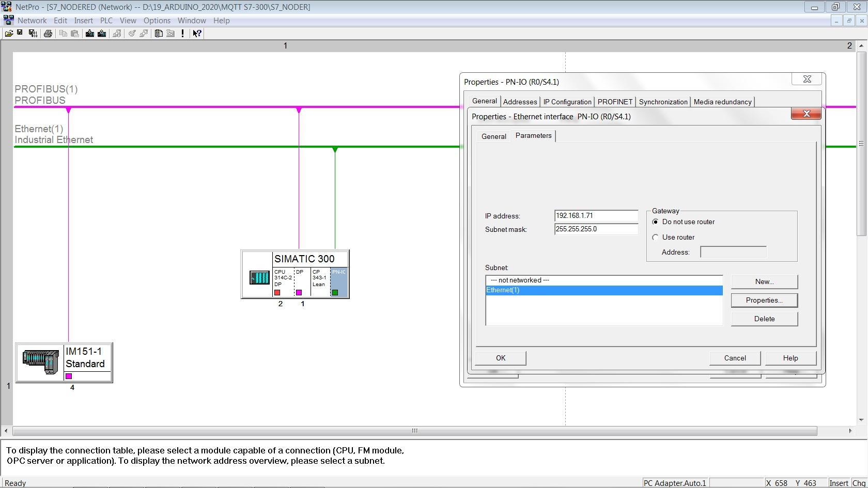This screenshot has width=868, height=488.
Task: Switch to the Addresses tab
Action: coord(520,102)
